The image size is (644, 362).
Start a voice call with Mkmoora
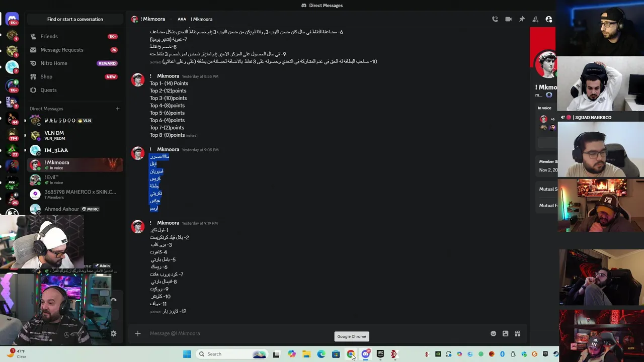tap(495, 19)
